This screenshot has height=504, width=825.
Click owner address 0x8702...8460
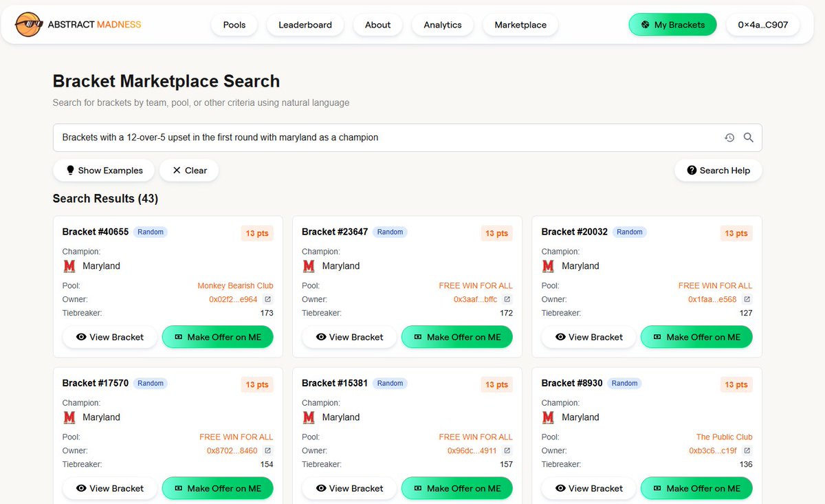coord(232,450)
